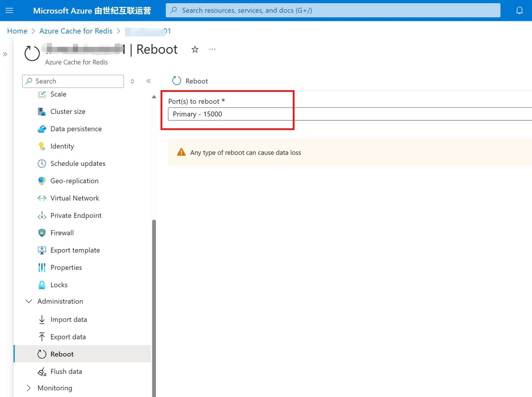Click the Data persistence cloud icon
532x397 pixels.
[42, 129]
